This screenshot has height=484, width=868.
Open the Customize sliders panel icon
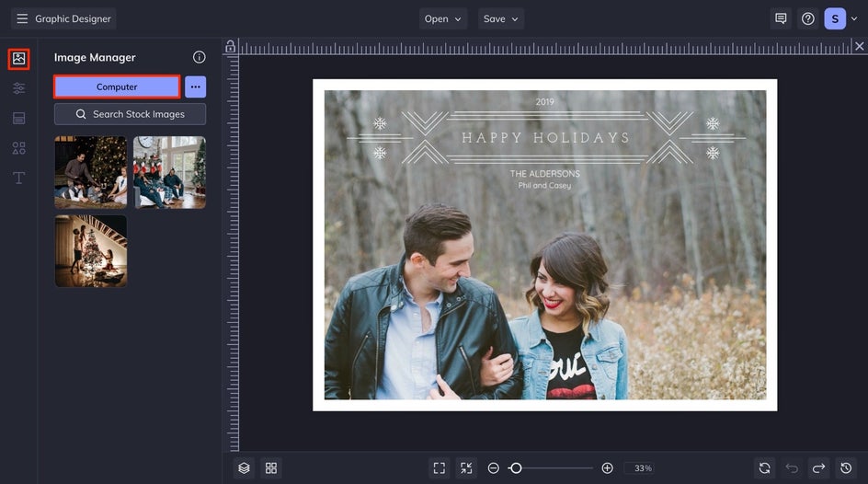point(18,88)
